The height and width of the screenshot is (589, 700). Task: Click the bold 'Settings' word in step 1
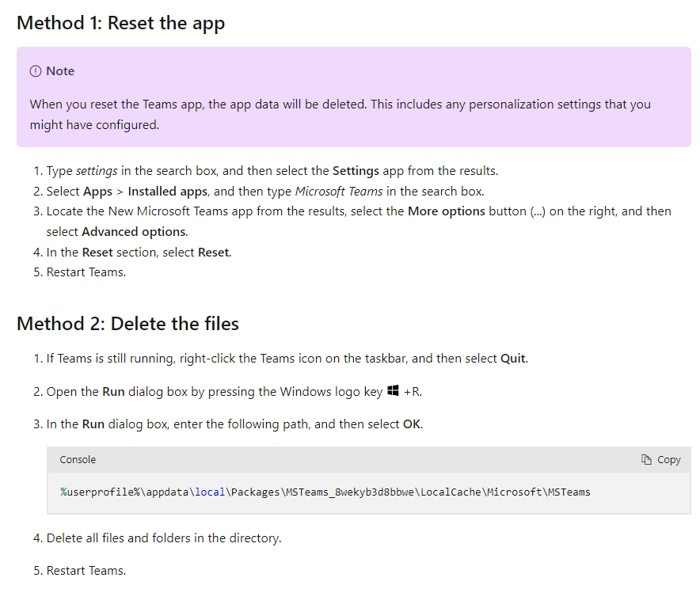356,171
